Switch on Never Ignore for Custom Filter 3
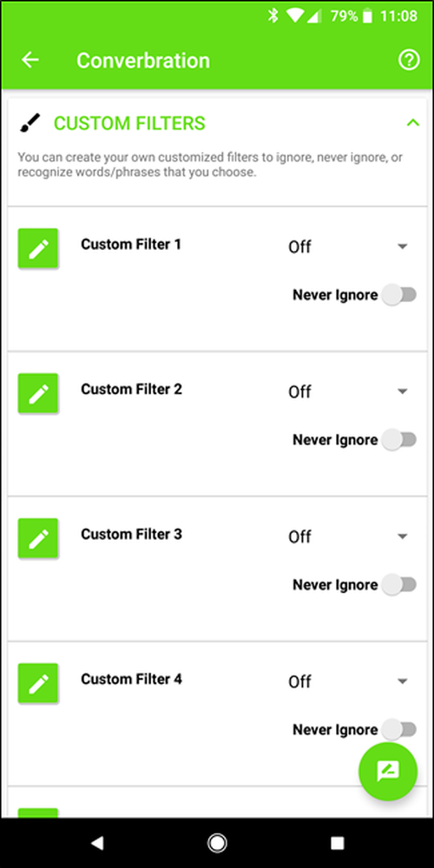Image resolution: width=434 pixels, height=868 pixels. coord(399,585)
